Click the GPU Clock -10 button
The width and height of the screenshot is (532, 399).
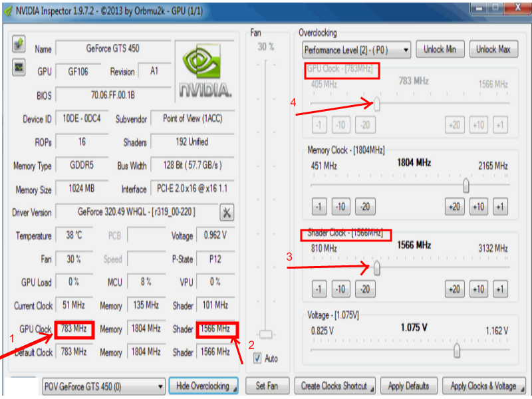pyautogui.click(x=340, y=125)
